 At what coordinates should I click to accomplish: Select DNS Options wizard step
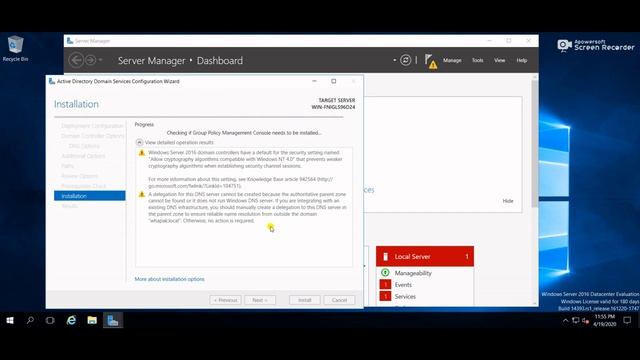(84, 146)
